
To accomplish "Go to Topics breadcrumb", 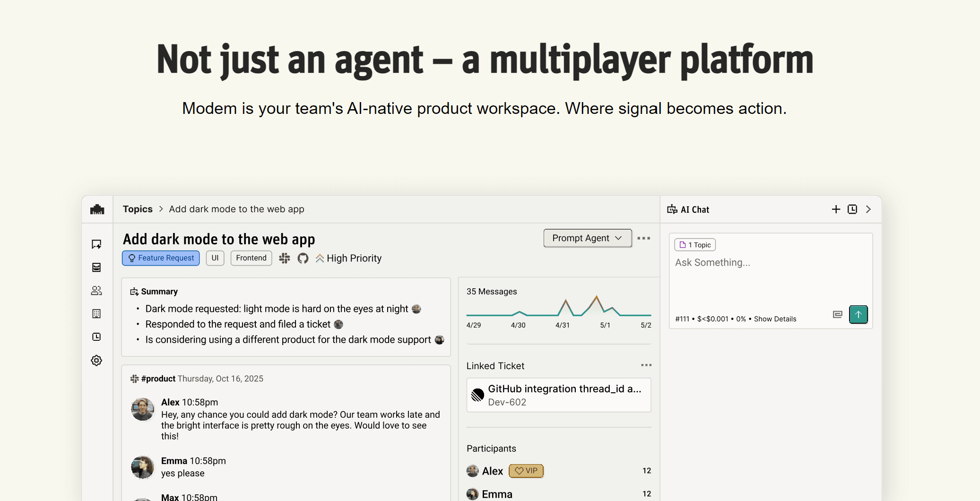I will pyautogui.click(x=138, y=209).
